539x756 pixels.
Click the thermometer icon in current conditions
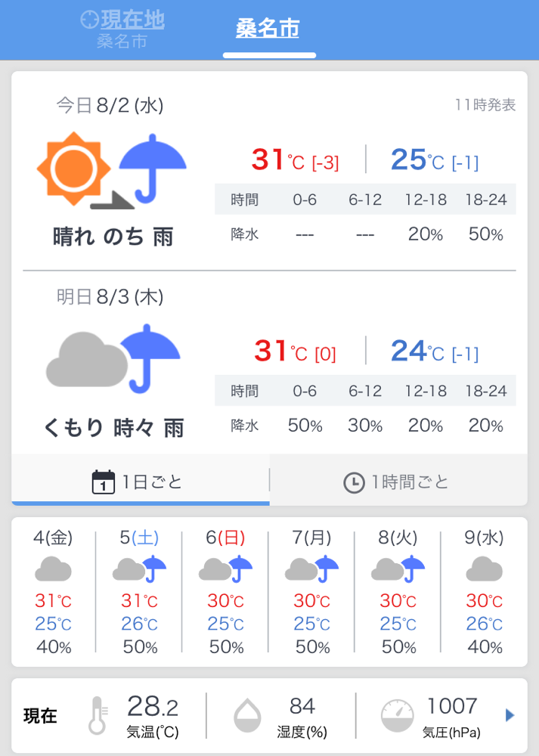[x=98, y=715]
